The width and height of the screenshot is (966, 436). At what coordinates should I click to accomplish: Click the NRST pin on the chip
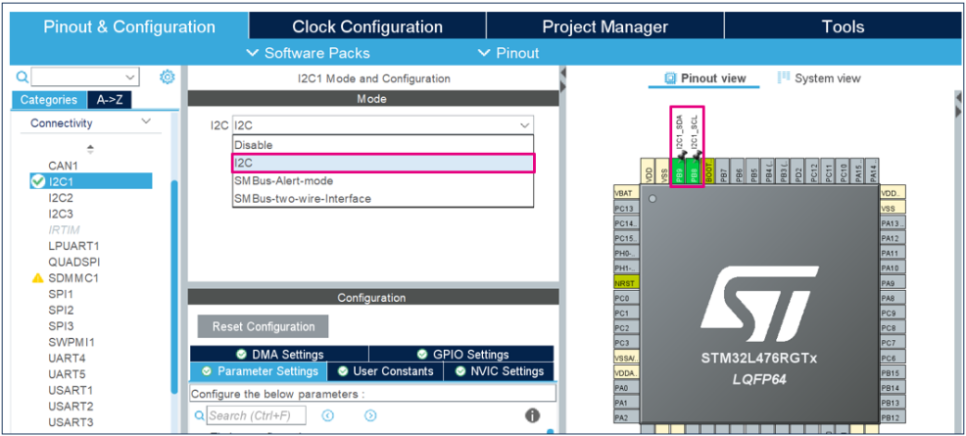pyautogui.click(x=627, y=283)
